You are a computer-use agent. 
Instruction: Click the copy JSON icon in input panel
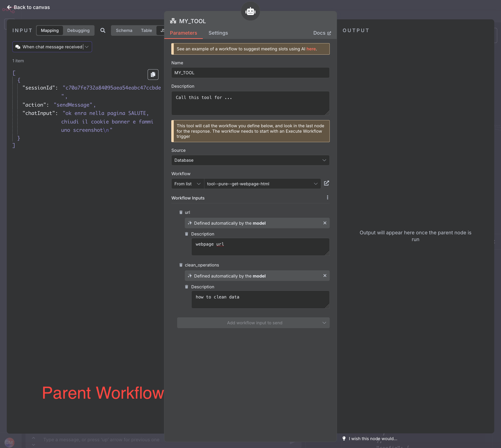(153, 74)
